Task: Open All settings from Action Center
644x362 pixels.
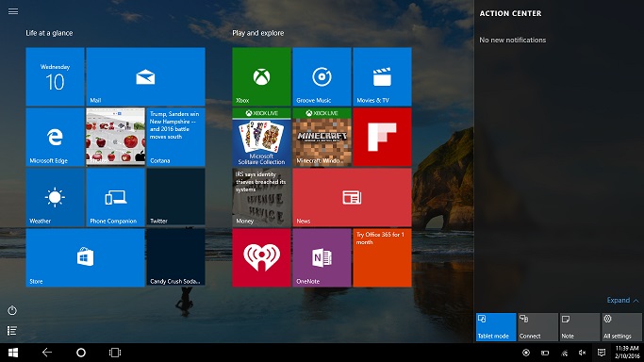Action: pos(621,327)
